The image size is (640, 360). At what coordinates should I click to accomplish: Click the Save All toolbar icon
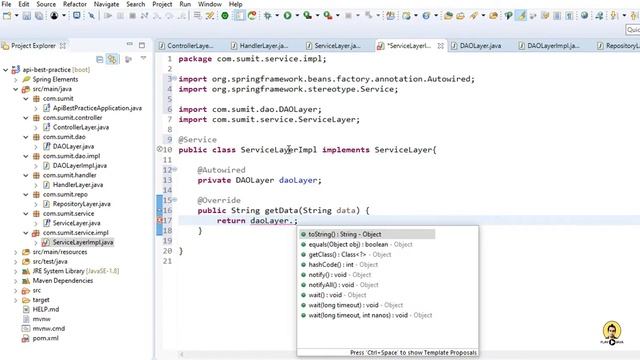point(39,16)
